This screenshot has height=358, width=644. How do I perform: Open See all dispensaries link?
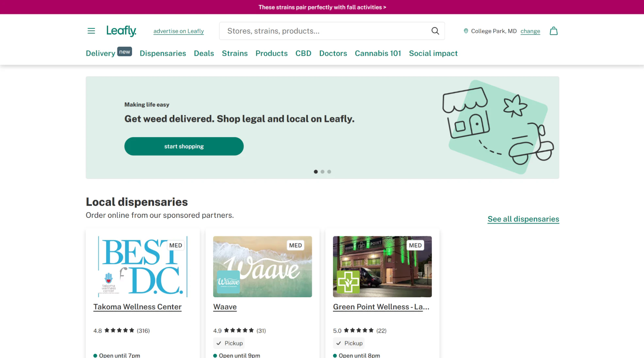523,219
